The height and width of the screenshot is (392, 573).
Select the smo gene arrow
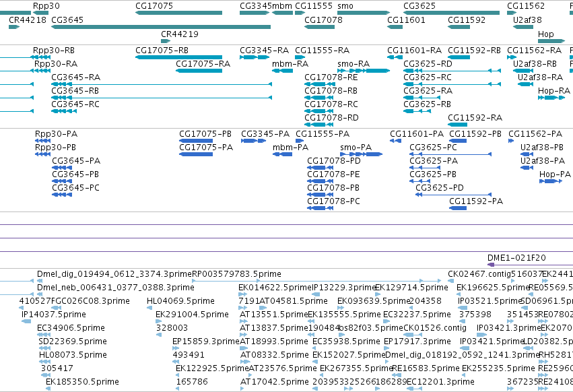click(364, 13)
